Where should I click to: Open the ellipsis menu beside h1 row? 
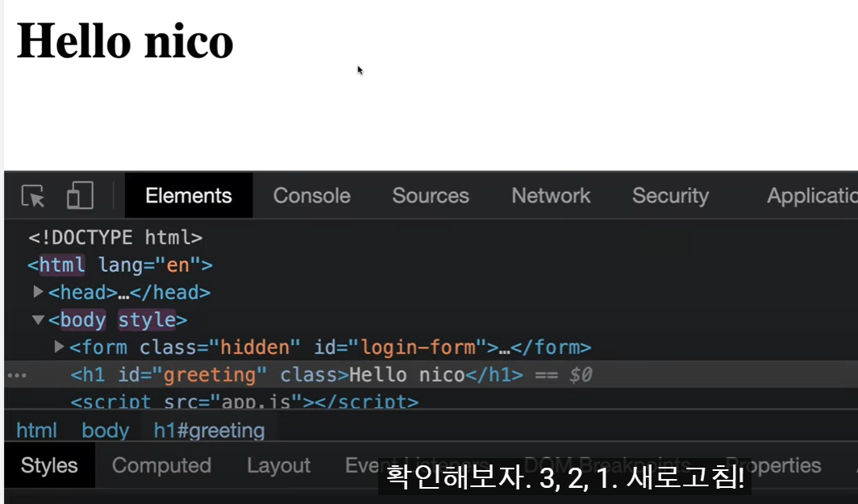point(17,376)
